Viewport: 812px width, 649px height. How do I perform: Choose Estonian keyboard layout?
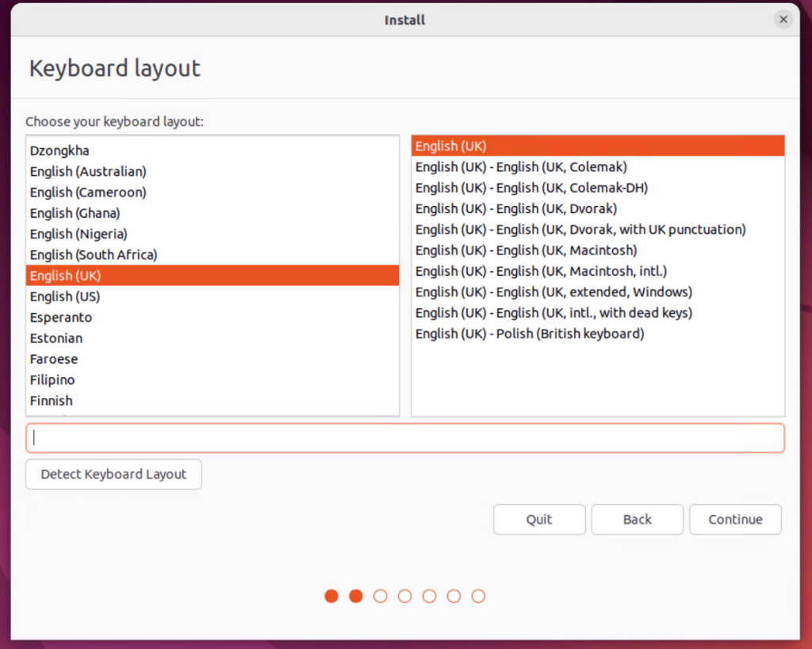point(213,338)
